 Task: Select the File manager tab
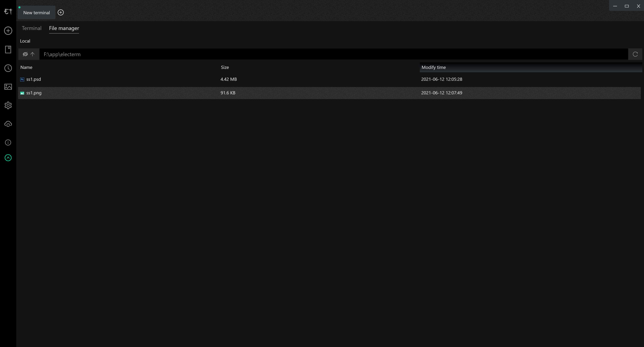64,28
